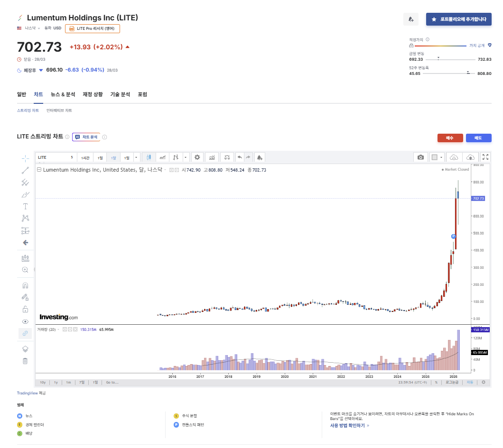Select the 1시간 interval

[85, 158]
